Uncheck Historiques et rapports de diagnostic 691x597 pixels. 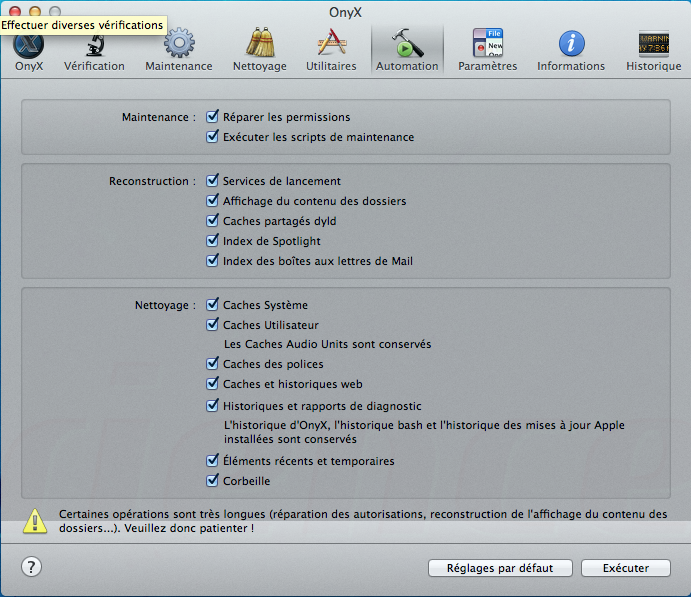click(x=212, y=405)
